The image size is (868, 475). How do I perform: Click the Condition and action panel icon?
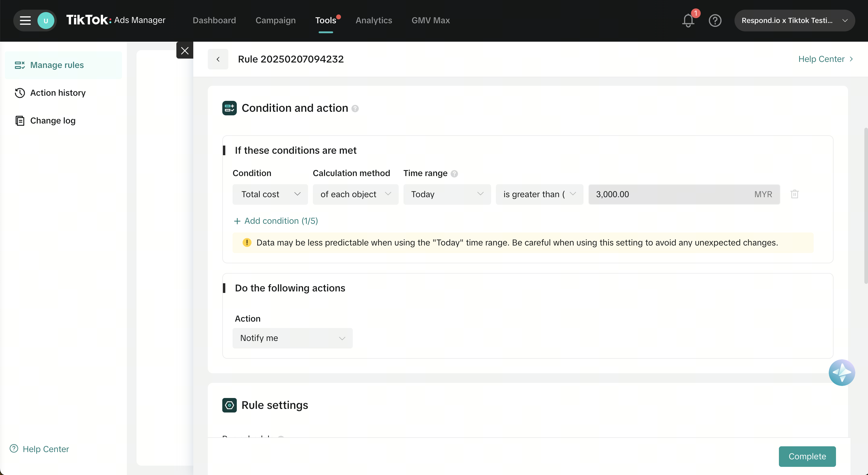[x=230, y=108]
